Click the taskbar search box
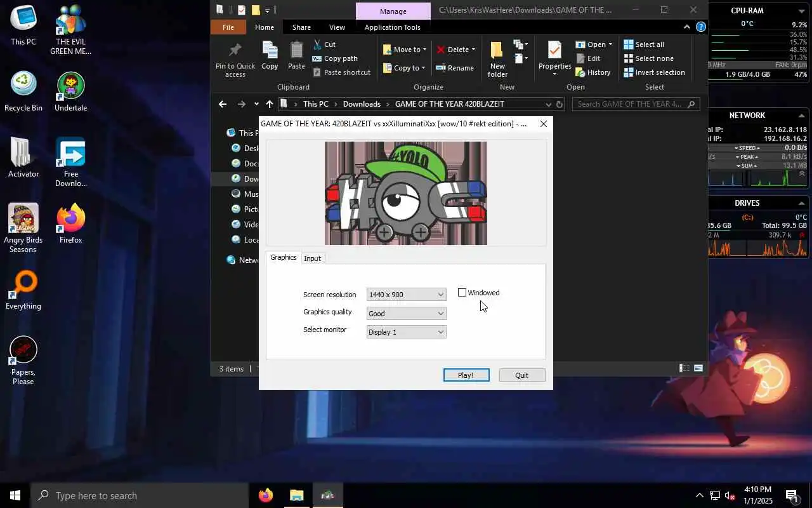812x508 pixels. tap(140, 495)
